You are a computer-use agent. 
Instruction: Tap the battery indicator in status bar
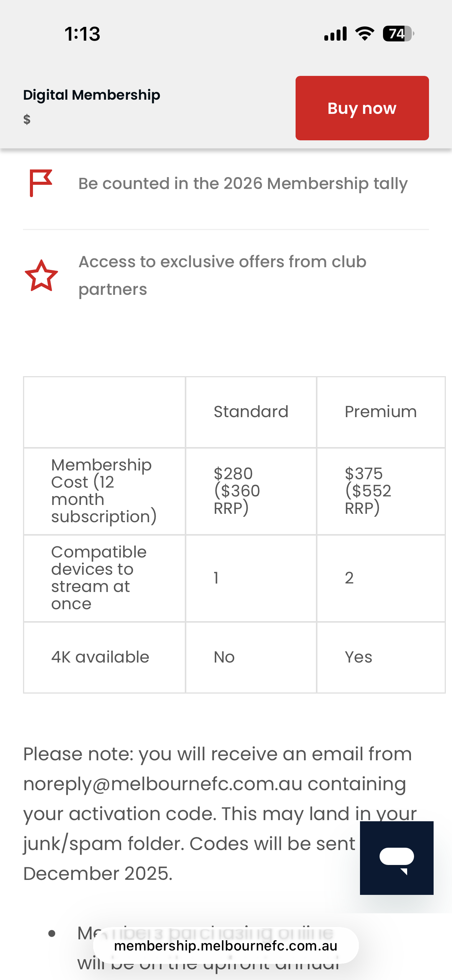click(398, 34)
